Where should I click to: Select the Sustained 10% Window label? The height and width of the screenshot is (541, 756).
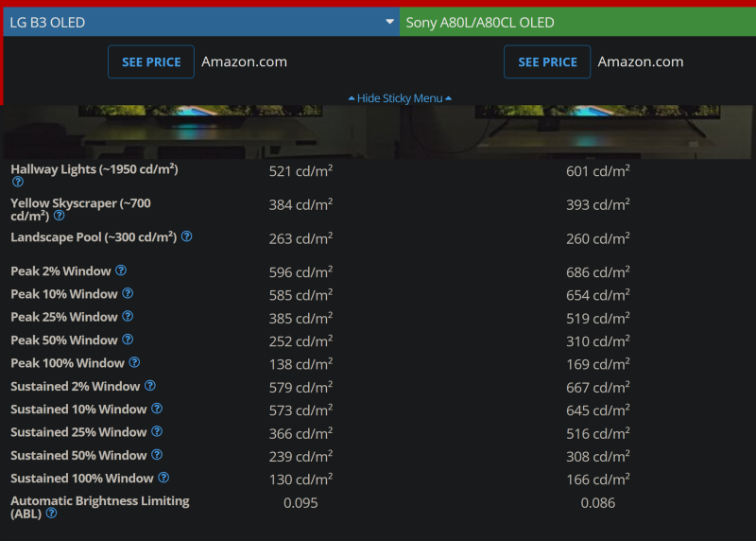(x=78, y=410)
